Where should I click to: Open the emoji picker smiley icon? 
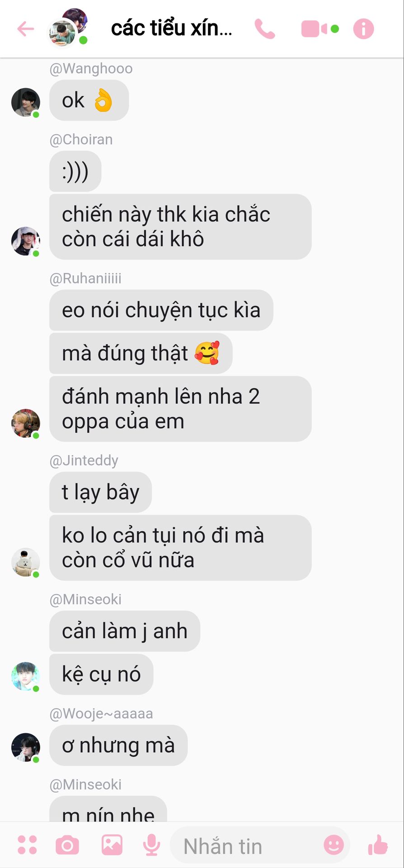(334, 844)
